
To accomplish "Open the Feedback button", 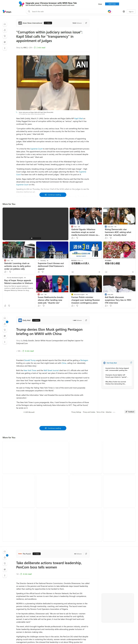I will [x=130, y=412].
